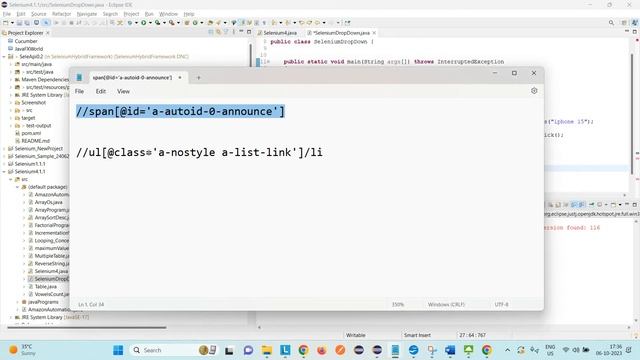Click Collapse All icon in Project Explorer
Image resolution: width=640 pixels, height=360 pixels.
pos(211,32)
